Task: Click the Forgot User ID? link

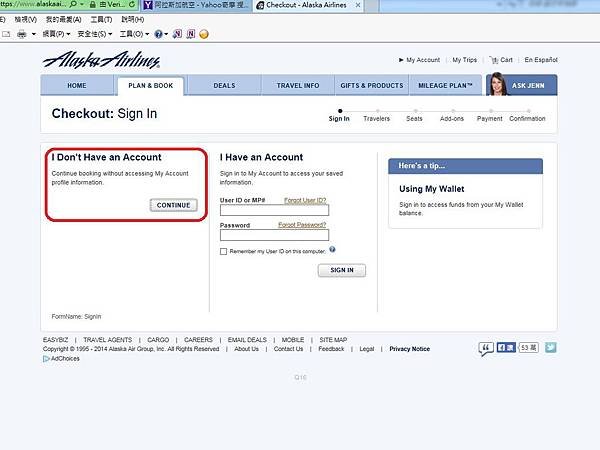Action: 305,200
